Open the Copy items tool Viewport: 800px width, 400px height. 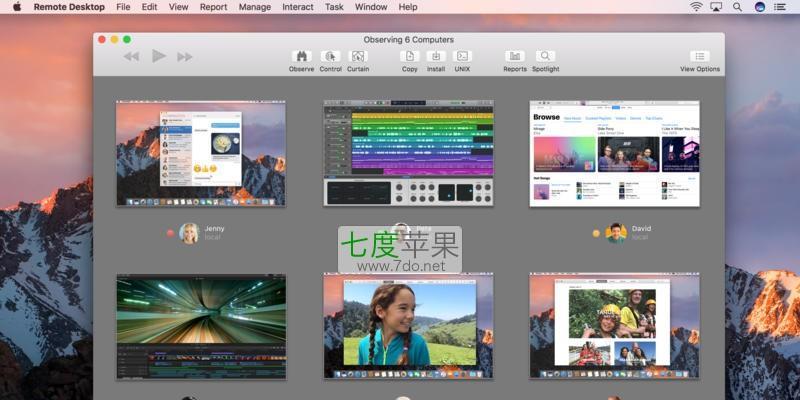click(x=410, y=56)
